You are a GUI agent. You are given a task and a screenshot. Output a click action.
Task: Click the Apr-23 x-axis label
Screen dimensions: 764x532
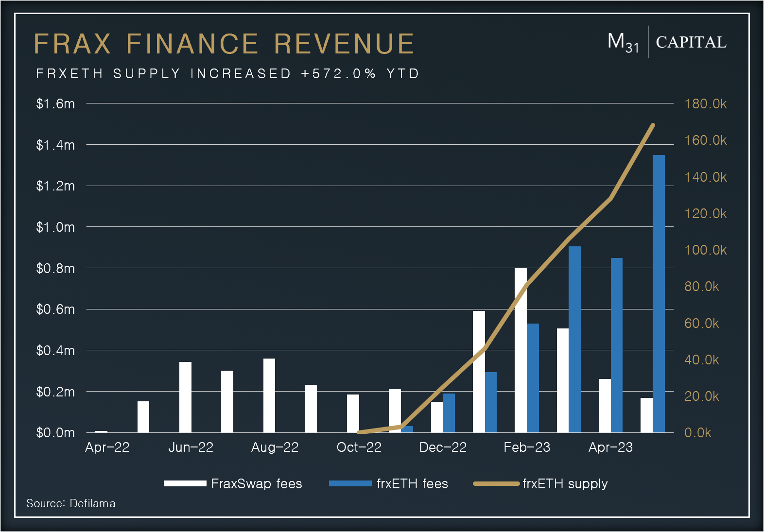pyautogui.click(x=611, y=447)
